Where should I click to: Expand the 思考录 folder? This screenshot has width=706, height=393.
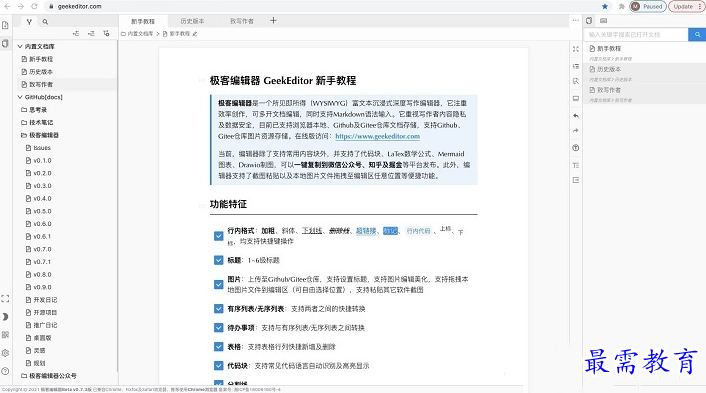click(x=34, y=110)
